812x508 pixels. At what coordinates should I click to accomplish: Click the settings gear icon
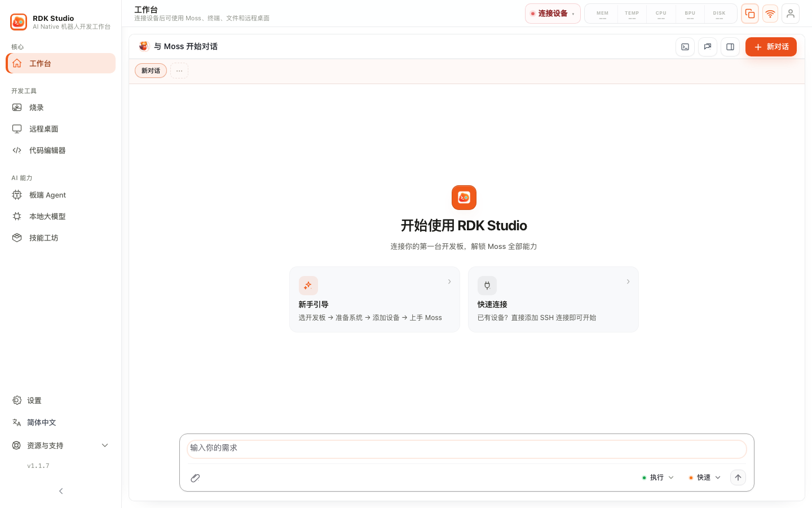pyautogui.click(x=17, y=400)
